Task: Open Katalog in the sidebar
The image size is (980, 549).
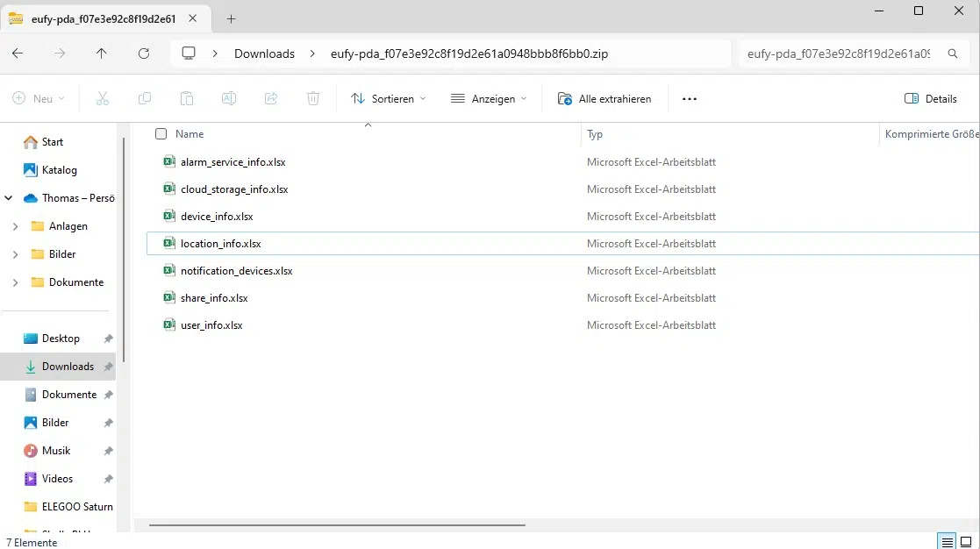Action: pos(60,170)
